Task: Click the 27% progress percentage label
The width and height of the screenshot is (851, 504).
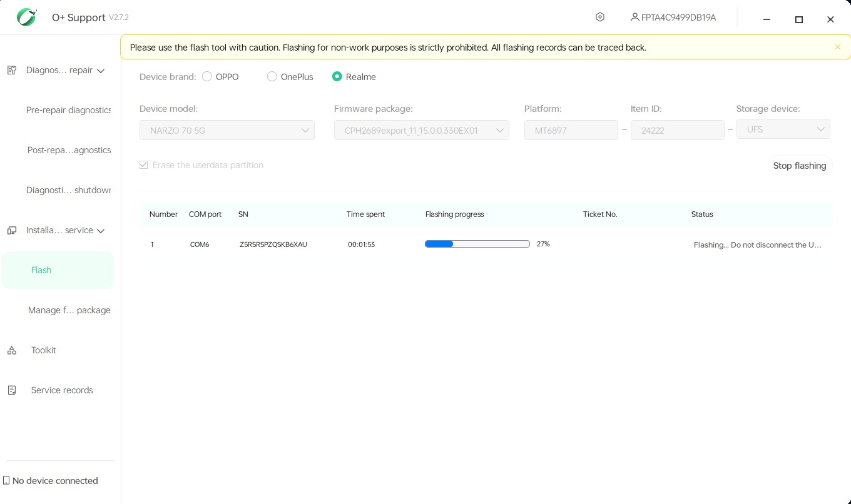Action: 543,244
